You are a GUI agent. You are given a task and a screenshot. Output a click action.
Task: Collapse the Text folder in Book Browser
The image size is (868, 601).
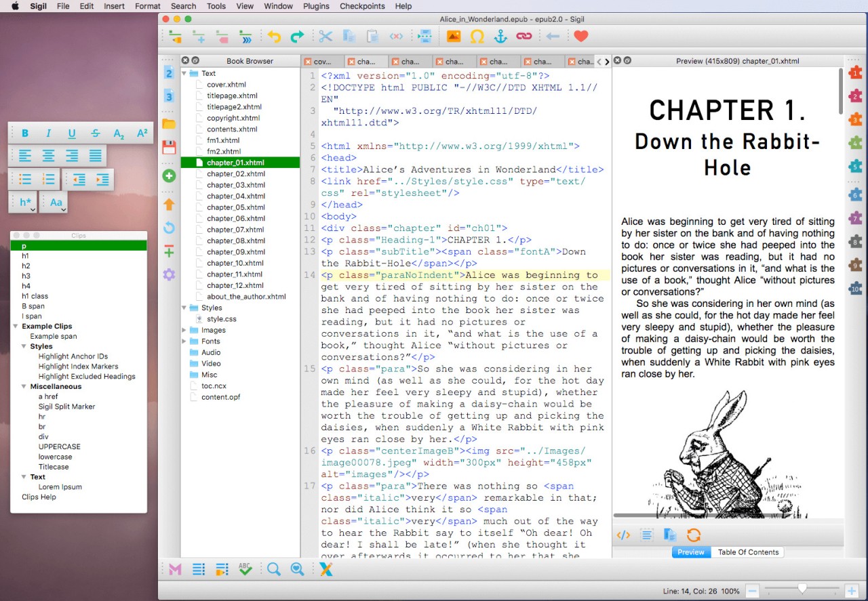(183, 72)
